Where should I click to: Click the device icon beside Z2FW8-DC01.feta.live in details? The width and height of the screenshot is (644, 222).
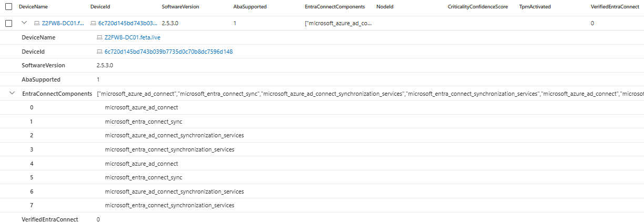pos(100,38)
